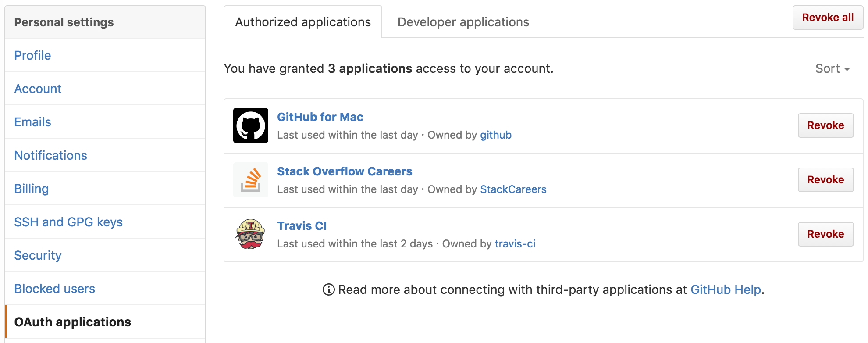The width and height of the screenshot is (868, 343).
Task: Switch to Authorized applications tab
Action: point(303,22)
